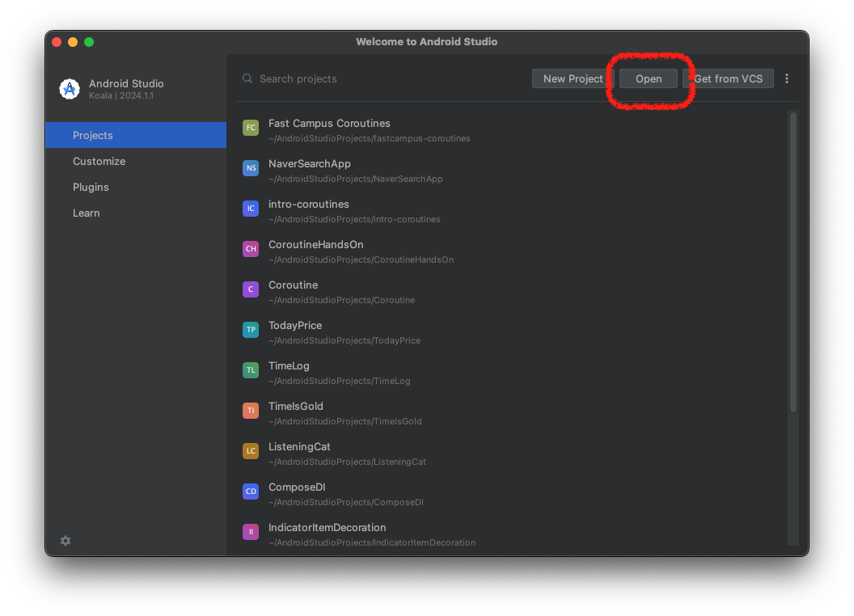This screenshot has width=854, height=616.
Task: Open the TimeIsGold project
Action: click(296, 407)
